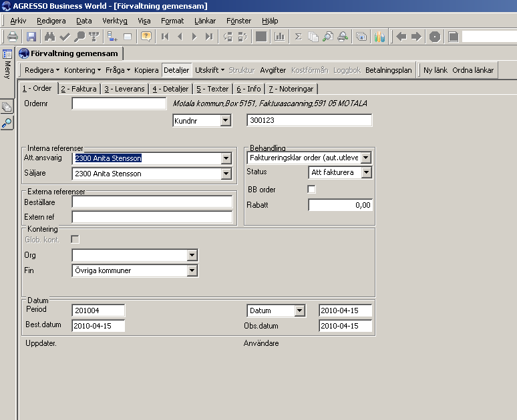
Task: Expand the Att.ansvarig dropdown arrow
Action: point(226,158)
